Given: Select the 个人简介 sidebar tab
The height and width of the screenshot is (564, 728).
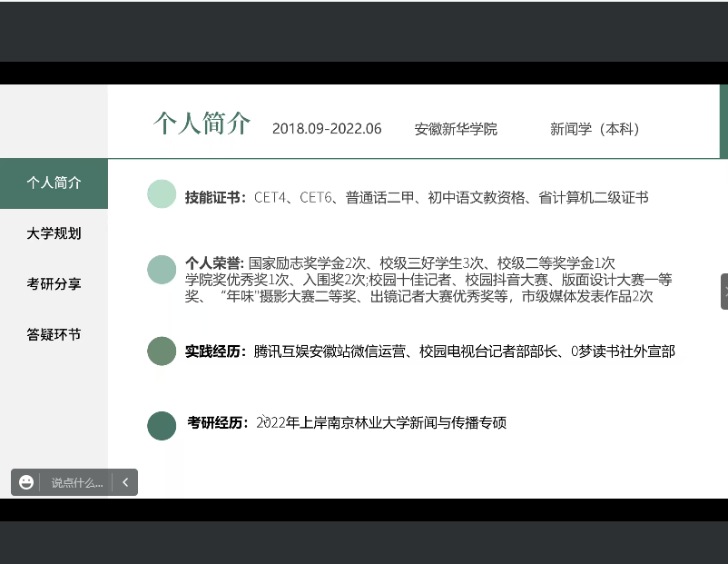Looking at the screenshot, I should (54, 183).
